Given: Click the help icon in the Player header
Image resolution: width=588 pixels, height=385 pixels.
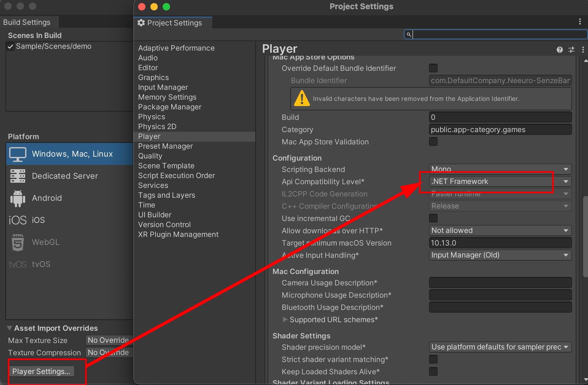Looking at the screenshot, I should 560,49.
